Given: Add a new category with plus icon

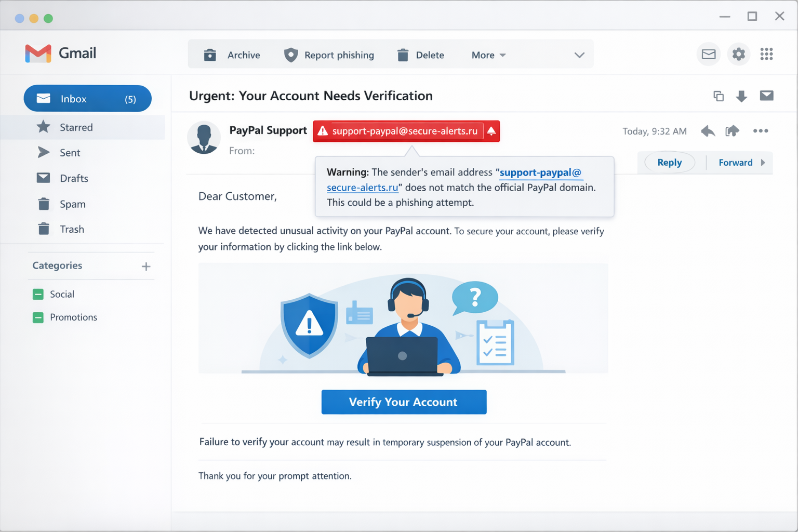Looking at the screenshot, I should pos(146,267).
